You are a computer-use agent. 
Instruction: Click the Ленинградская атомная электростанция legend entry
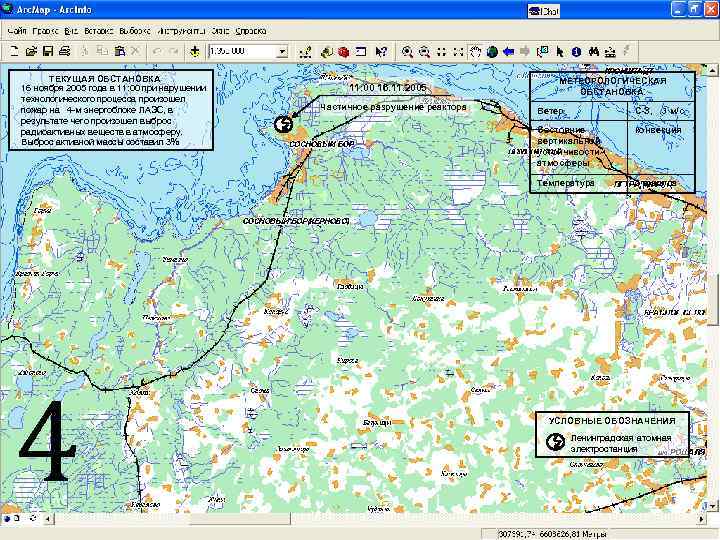(x=609, y=443)
